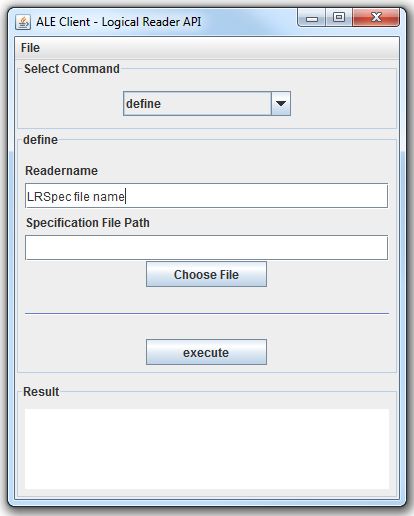The image size is (414, 516).
Task: Click the Result panel heading
Action: coord(41,392)
